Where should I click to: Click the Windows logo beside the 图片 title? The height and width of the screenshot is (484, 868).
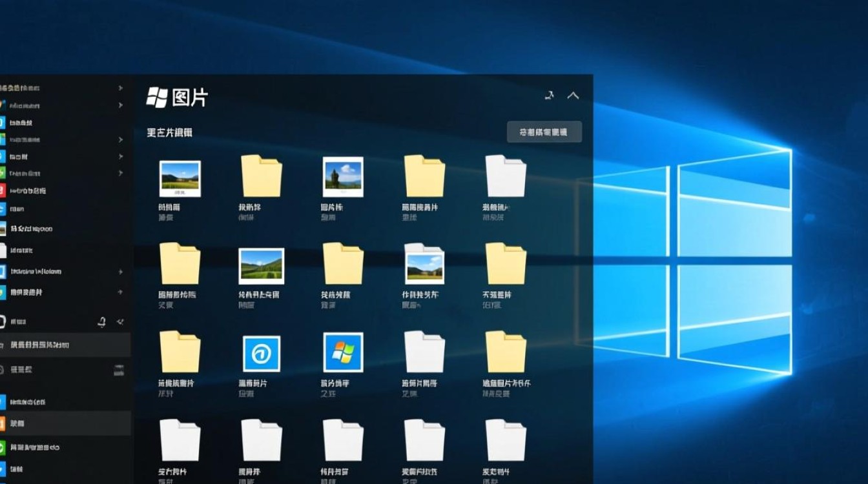click(x=157, y=97)
